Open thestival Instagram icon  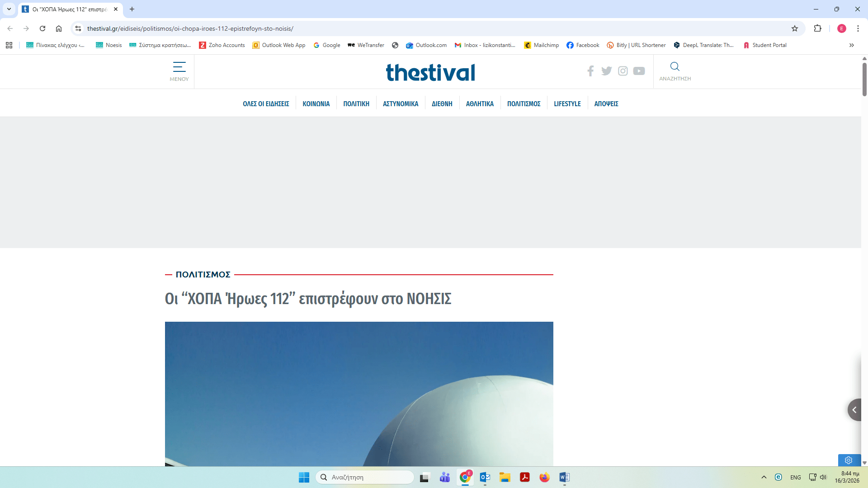(623, 71)
